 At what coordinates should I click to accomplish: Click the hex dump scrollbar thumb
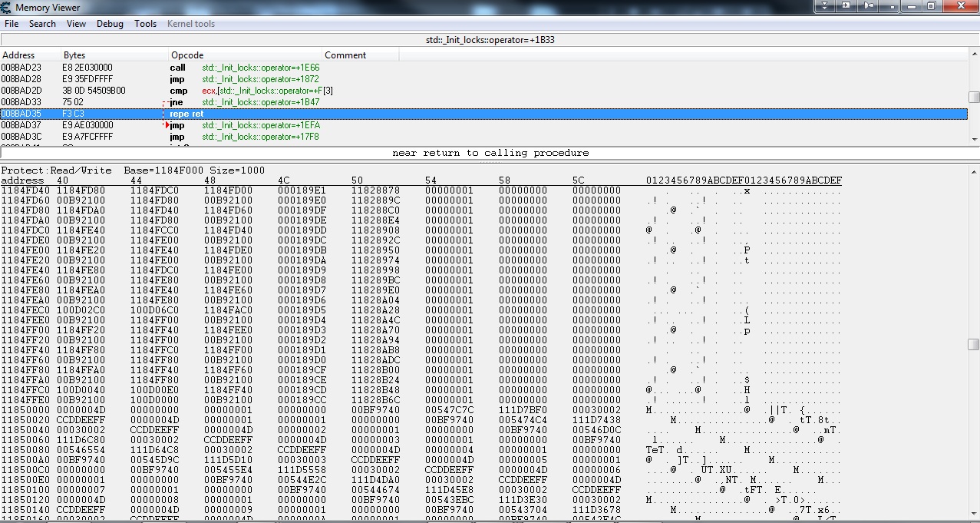(974, 344)
